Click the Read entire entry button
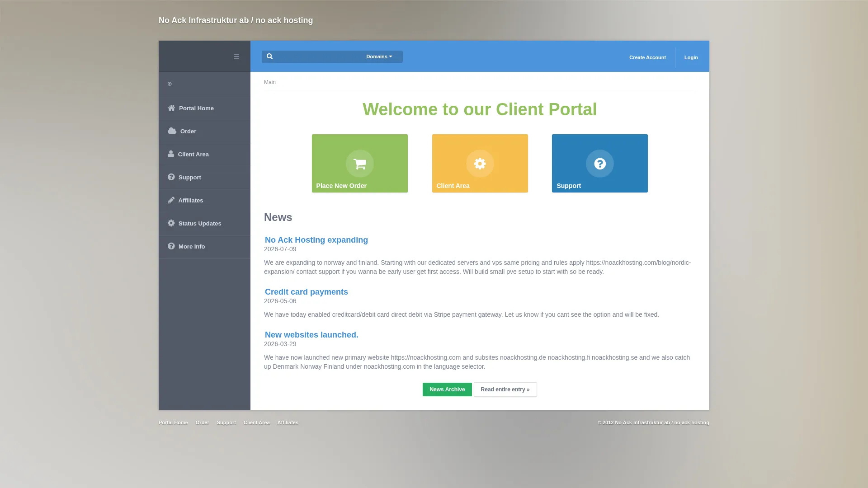868x488 pixels. [505, 389]
